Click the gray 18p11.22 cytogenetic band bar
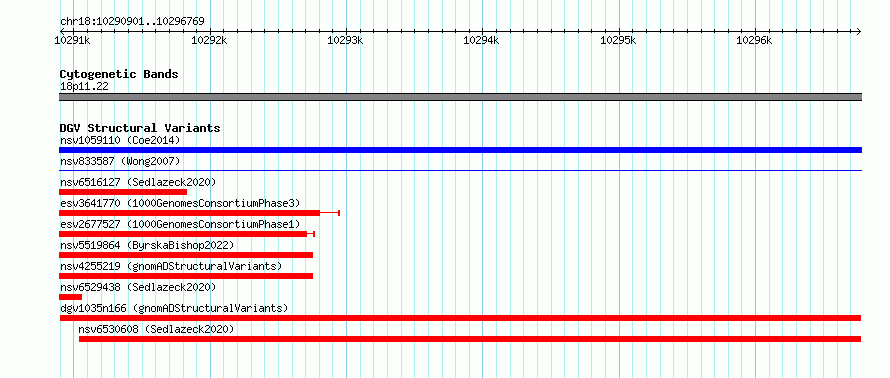This screenshot has height=378, width=890. (460, 97)
